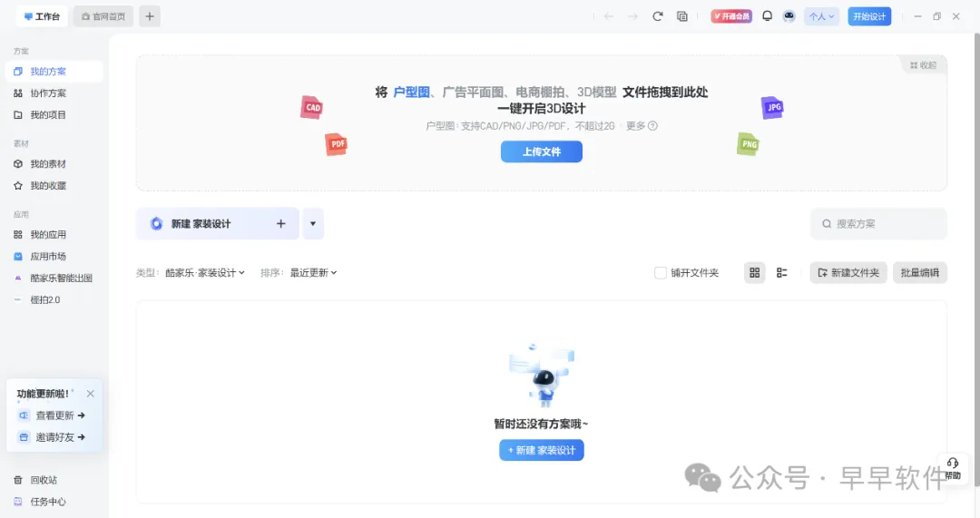Click the 回收站 trash icon
980x518 pixels.
[18, 480]
